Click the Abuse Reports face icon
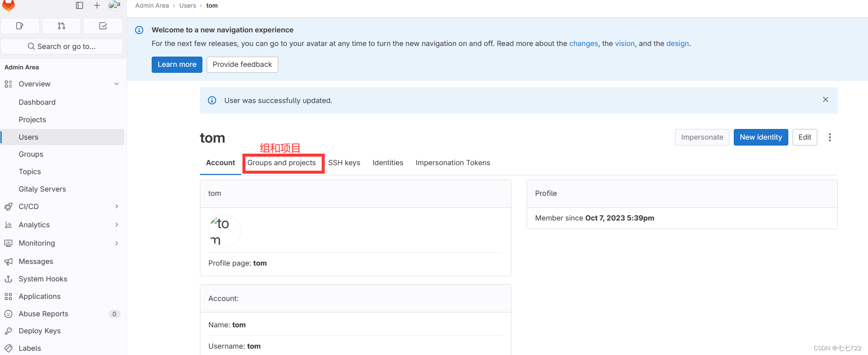Image resolution: width=868 pixels, height=355 pixels. (x=8, y=314)
